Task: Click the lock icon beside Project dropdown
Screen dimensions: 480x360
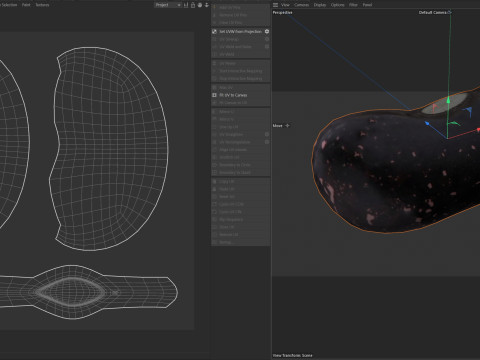Action: (x=193, y=5)
